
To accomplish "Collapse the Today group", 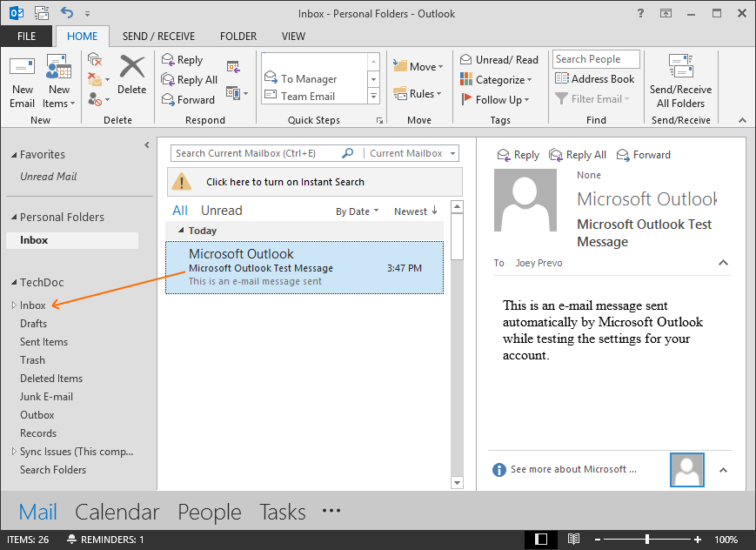I will tap(181, 230).
